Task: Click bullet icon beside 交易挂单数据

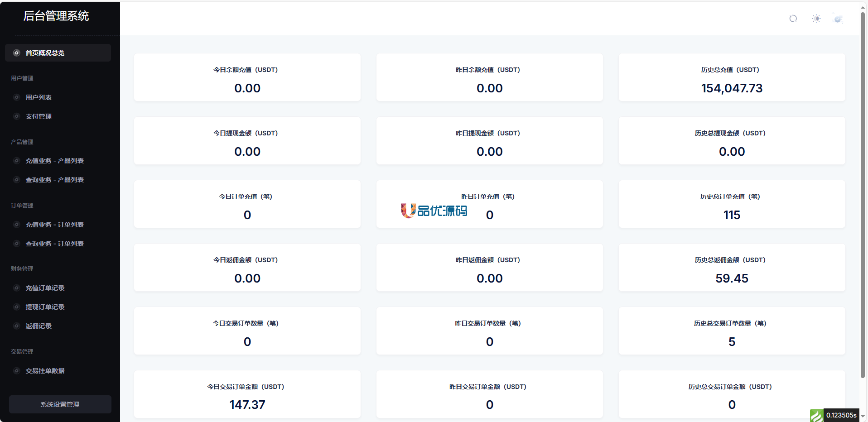Action: 17,371
